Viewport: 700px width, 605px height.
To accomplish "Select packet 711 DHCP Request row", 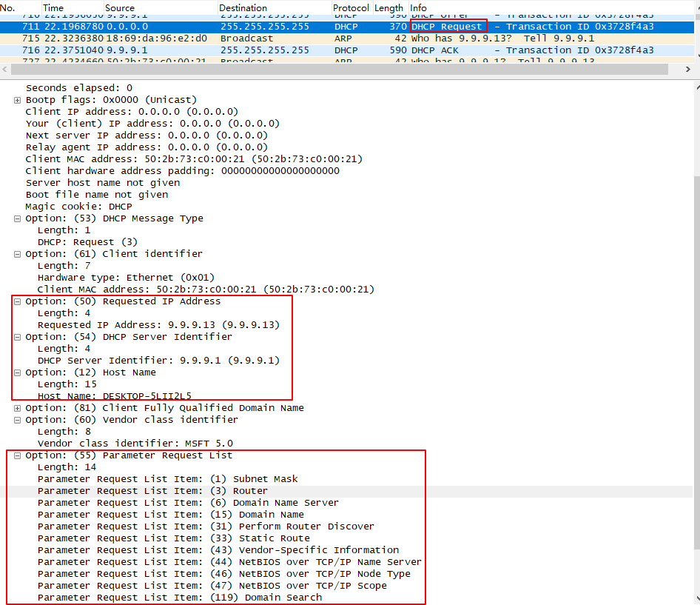I will [x=347, y=27].
